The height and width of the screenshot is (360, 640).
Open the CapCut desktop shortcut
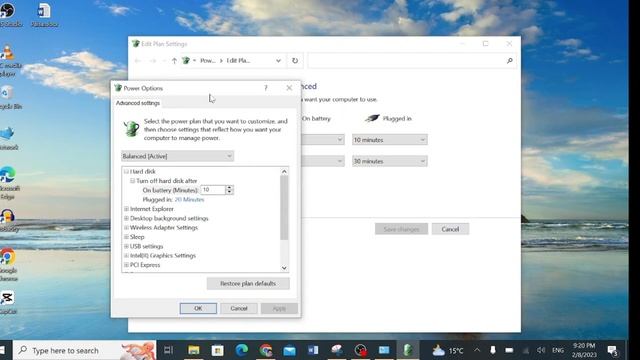[8, 303]
